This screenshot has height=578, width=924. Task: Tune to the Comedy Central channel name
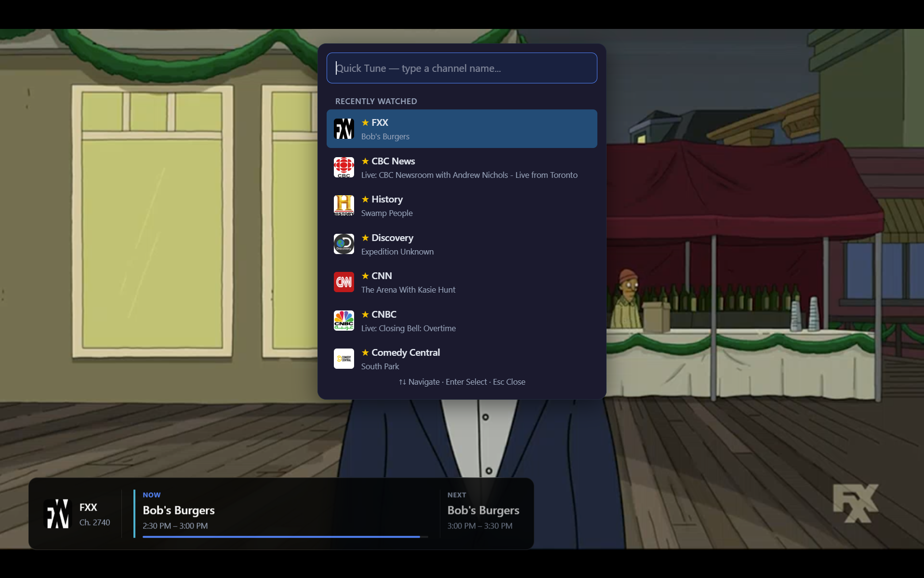[x=406, y=352]
